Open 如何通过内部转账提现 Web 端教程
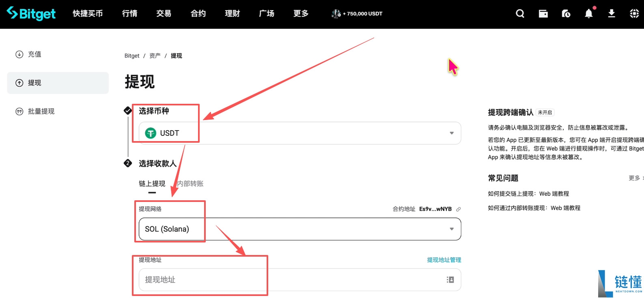 pos(534,208)
